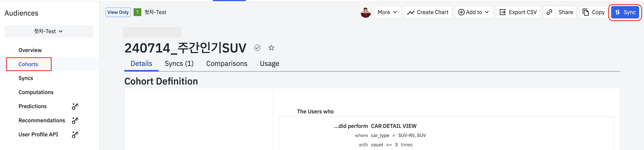
Task: Click the export arrow icon in Export CSV
Action: coord(503,12)
